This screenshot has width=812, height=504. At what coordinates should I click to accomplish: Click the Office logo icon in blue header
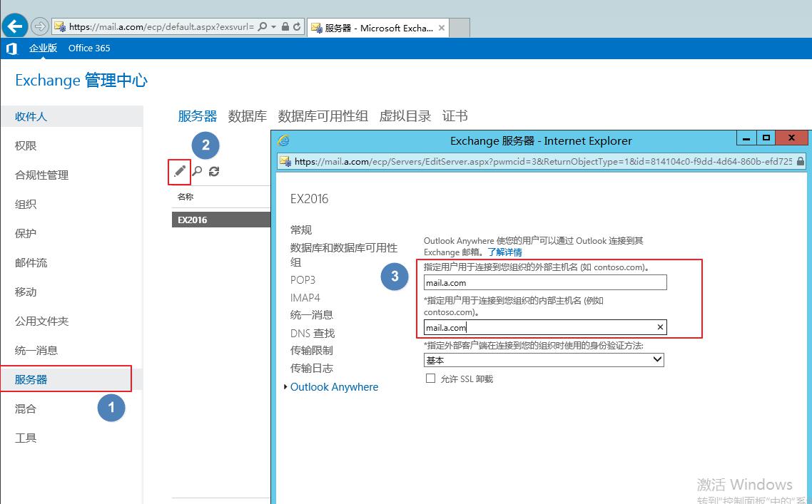(11, 48)
